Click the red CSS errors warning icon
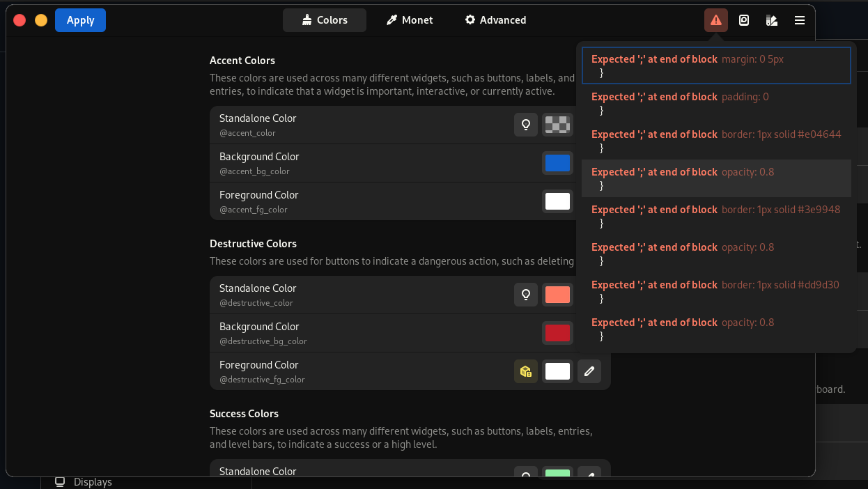 715,20
